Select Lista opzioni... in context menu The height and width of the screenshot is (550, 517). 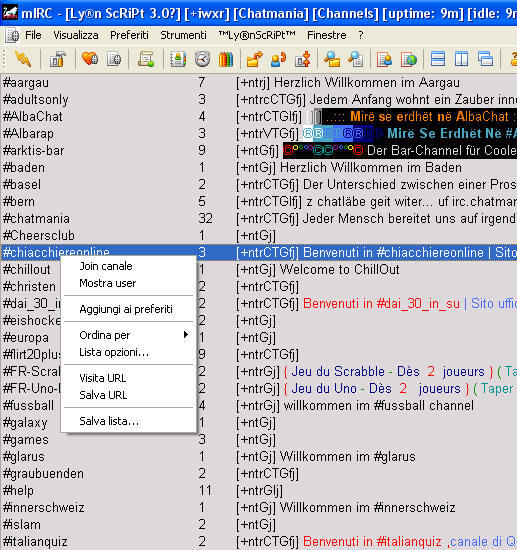point(114,352)
